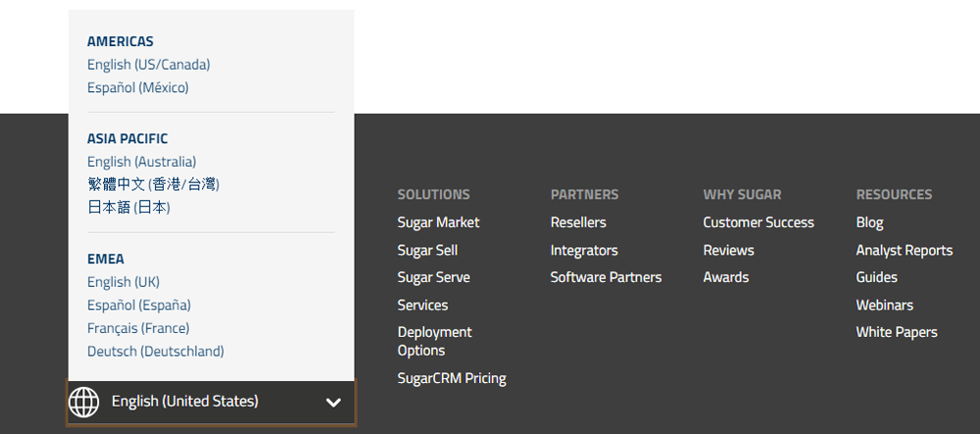
Task: View SugarCRM Pricing page
Action: tap(452, 378)
